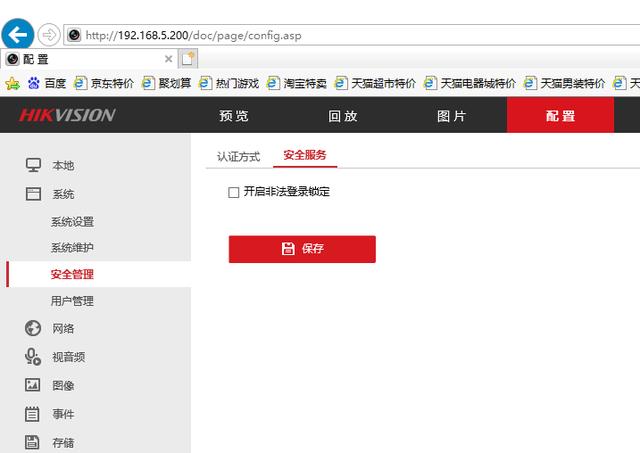Open the 热门游戏 bookmark

229,83
